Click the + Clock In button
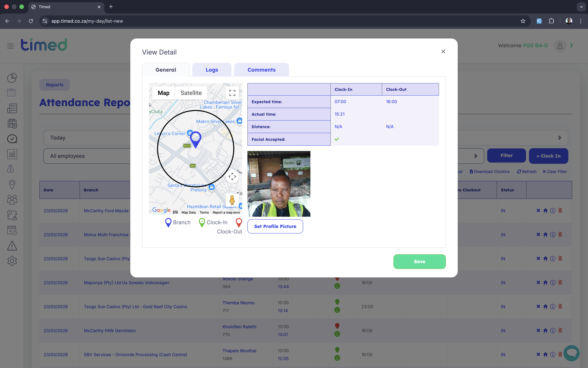Viewport: 588px width, 368px height. point(548,156)
